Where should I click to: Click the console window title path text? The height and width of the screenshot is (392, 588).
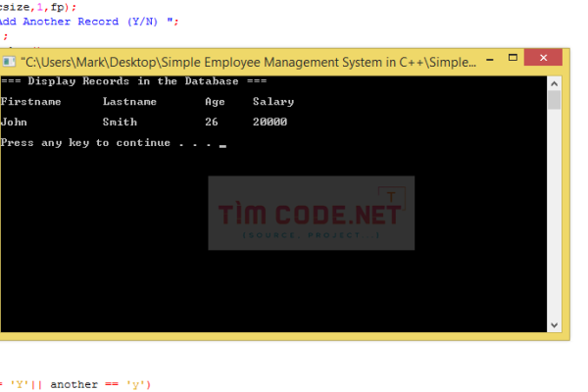coord(248,62)
